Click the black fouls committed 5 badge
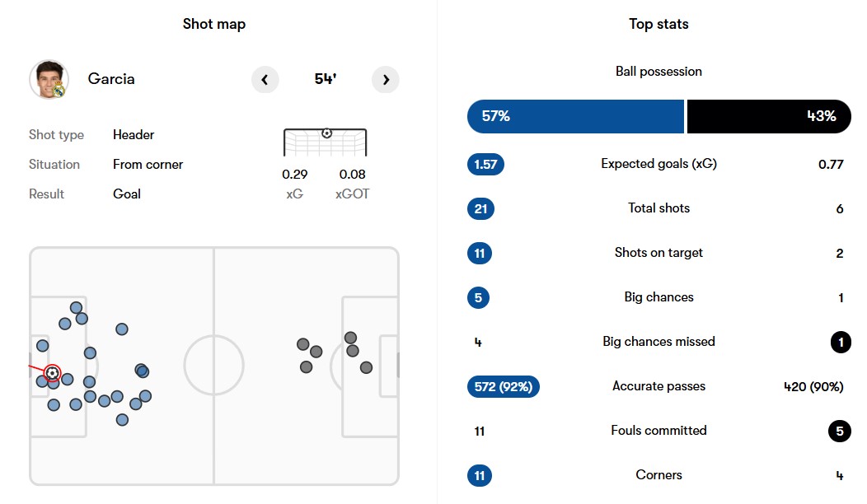867x504 pixels. (840, 431)
